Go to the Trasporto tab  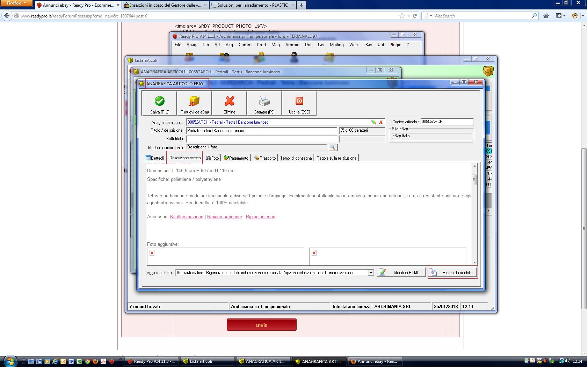point(265,158)
